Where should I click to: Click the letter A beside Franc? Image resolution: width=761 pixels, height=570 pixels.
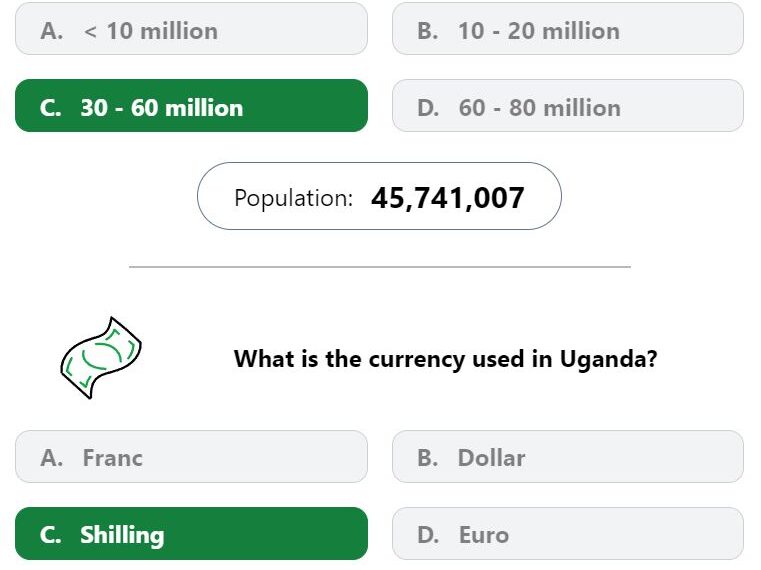(x=51, y=458)
